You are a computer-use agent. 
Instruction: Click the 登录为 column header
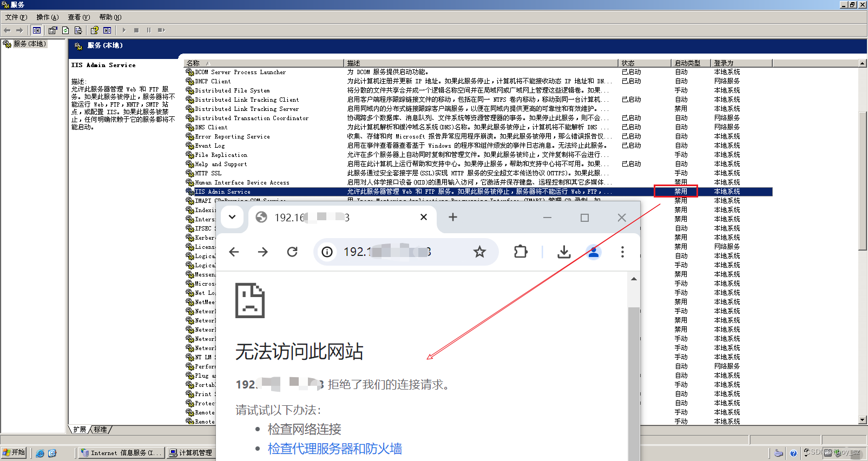pyautogui.click(x=741, y=63)
